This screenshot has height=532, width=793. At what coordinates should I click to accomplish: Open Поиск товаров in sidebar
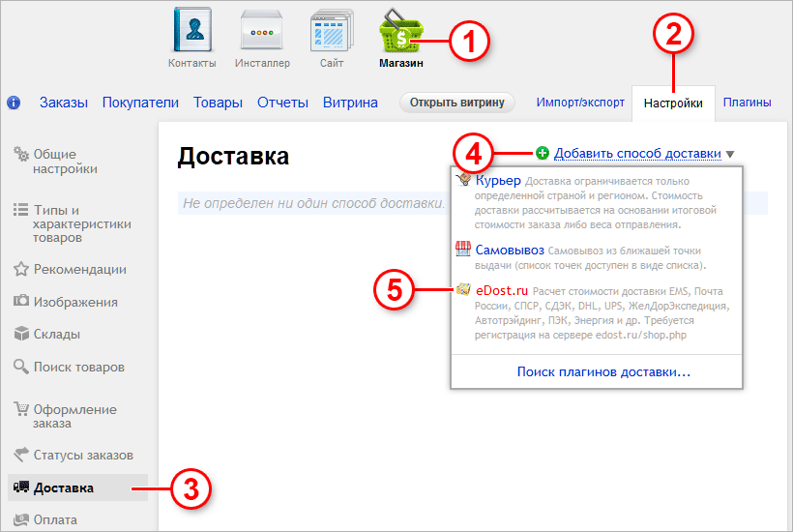click(x=79, y=368)
